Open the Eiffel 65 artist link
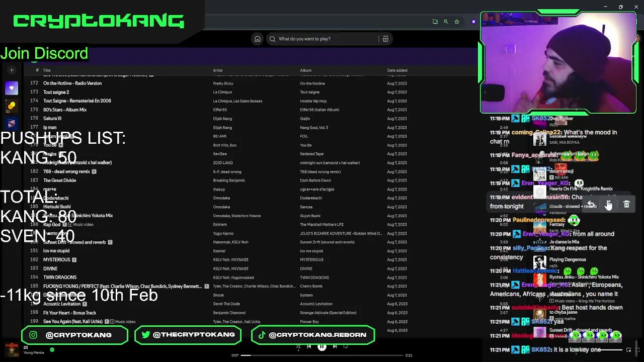Viewport: 644px width, 362px height. (220, 110)
